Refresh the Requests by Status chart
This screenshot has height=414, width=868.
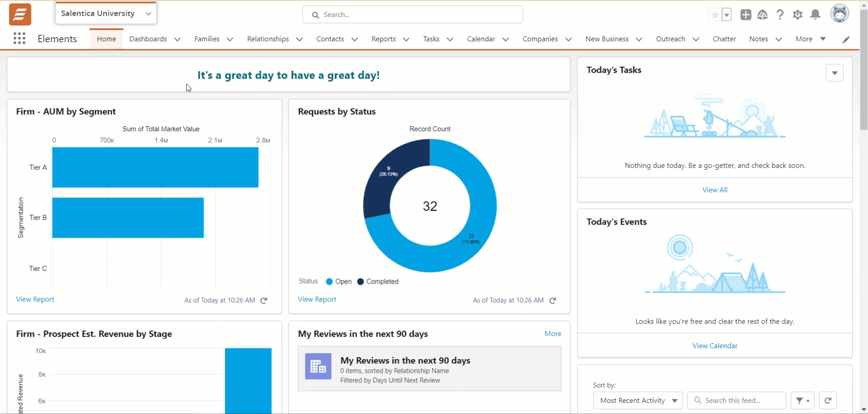(552, 301)
